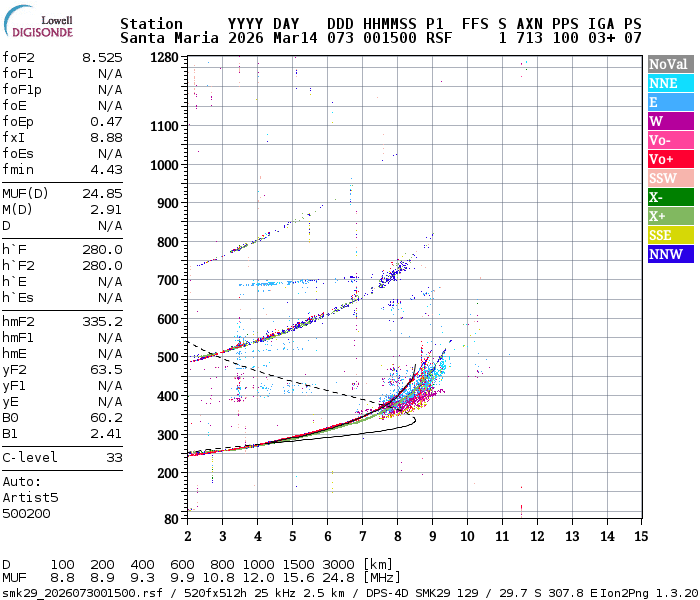Viewport: 700px width, 600px height.
Task: Click the 9 MHz frequency axis label
Action: [432, 536]
